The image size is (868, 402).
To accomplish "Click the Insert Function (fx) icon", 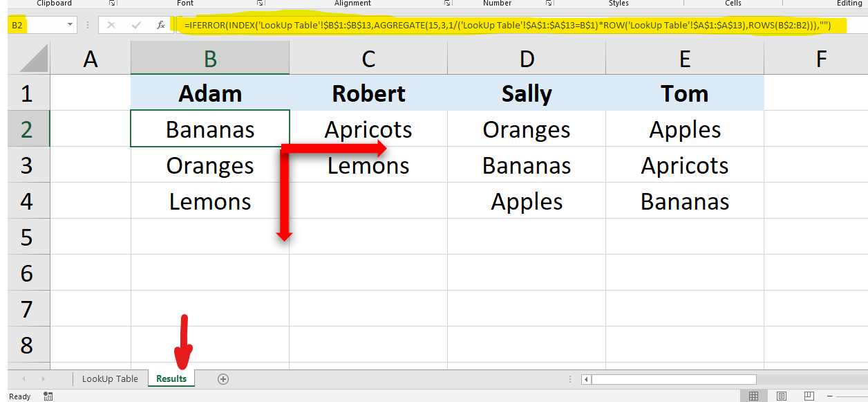I will tap(161, 25).
